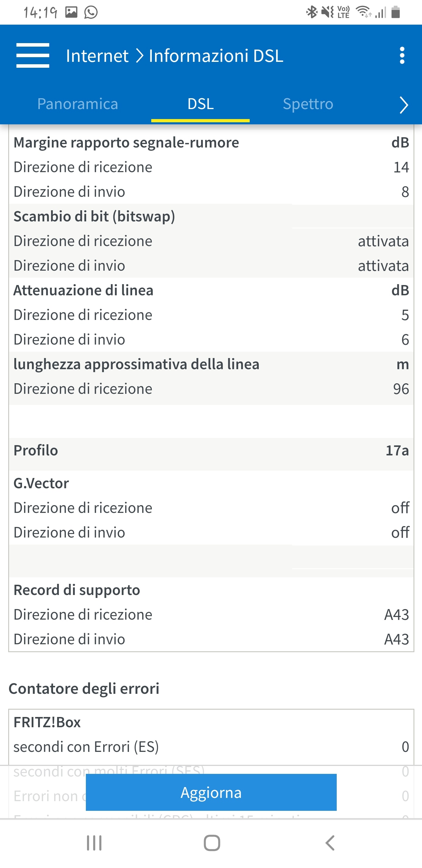Tap the Profilo 17a row
The height and width of the screenshot is (868, 422).
point(211,450)
